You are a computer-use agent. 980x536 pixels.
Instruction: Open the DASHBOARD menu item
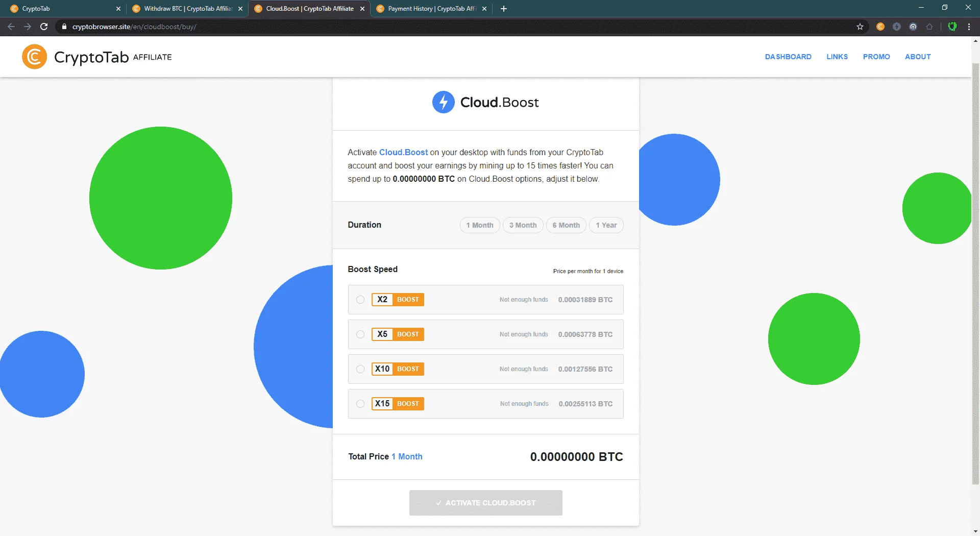coord(788,57)
